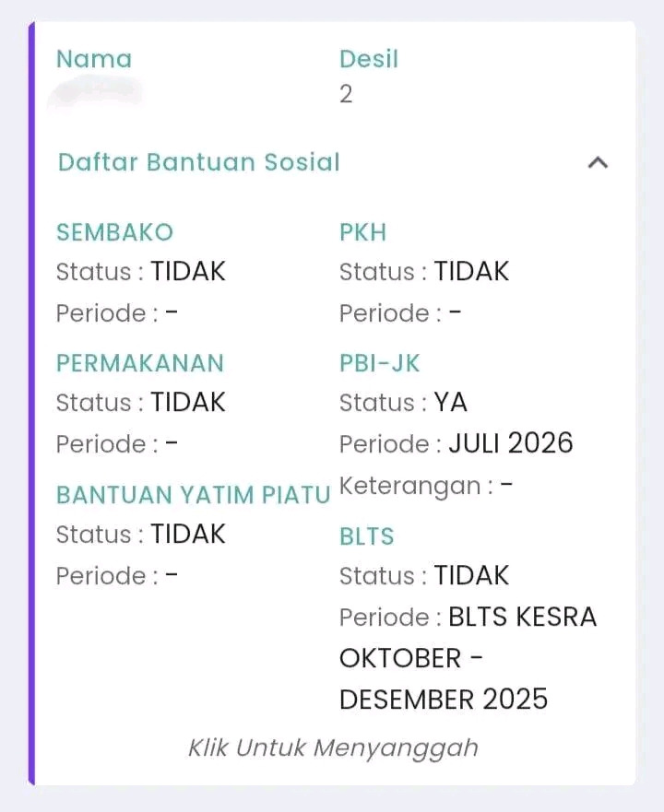Click the SEMBAKO status TIDAK value
Screen dimensions: 664x812
coord(187,271)
